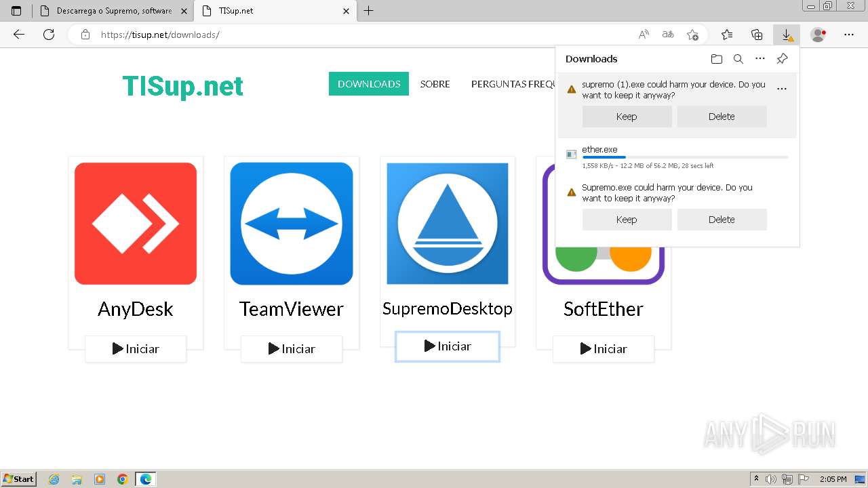Refresh the current page
The height and width of the screenshot is (488, 868).
click(49, 35)
